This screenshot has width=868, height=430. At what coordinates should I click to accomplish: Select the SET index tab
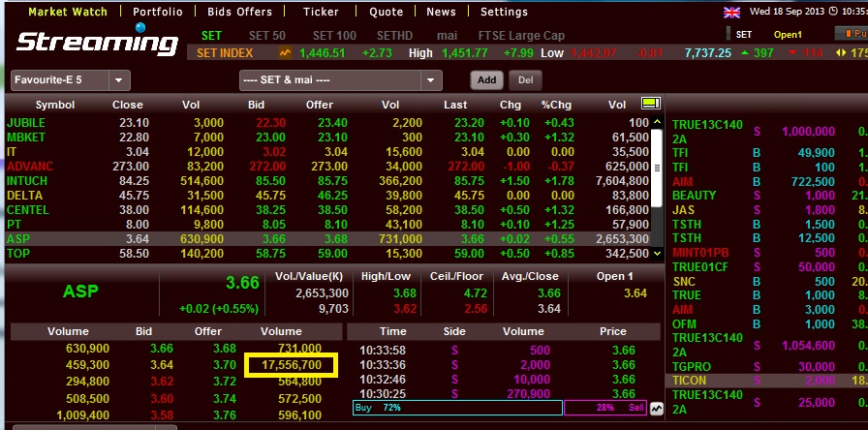point(211,36)
